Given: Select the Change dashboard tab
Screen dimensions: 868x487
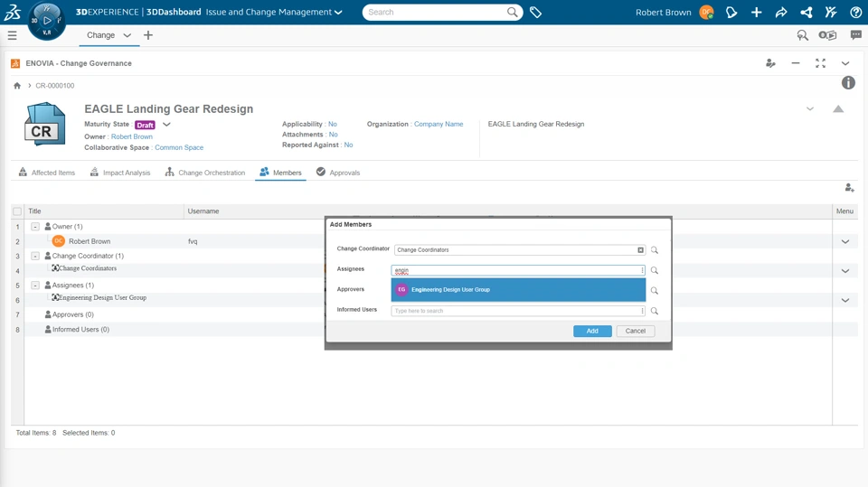Looking at the screenshot, I should tap(100, 35).
